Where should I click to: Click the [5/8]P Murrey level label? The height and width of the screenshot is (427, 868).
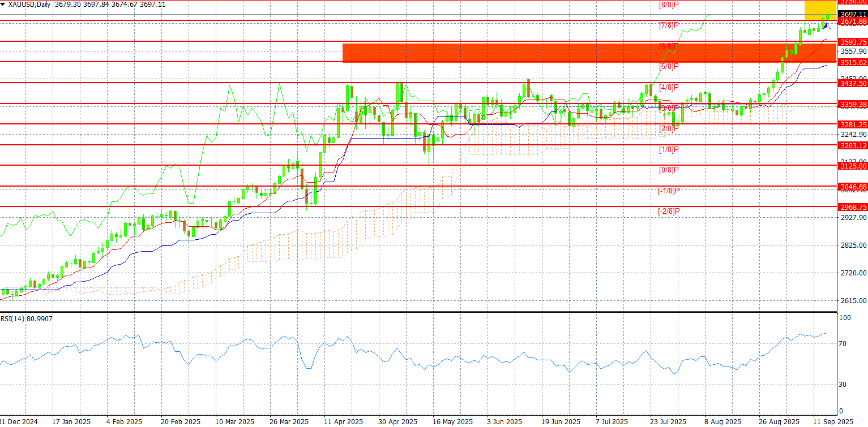click(x=668, y=67)
